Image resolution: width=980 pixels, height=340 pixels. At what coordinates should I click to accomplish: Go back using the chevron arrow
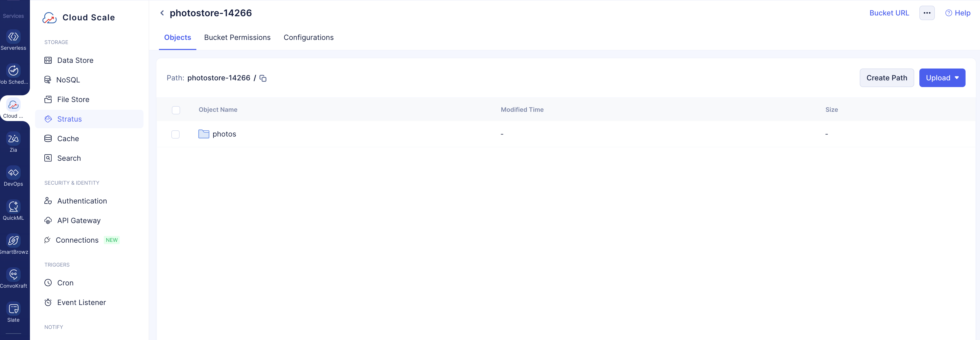pos(162,13)
